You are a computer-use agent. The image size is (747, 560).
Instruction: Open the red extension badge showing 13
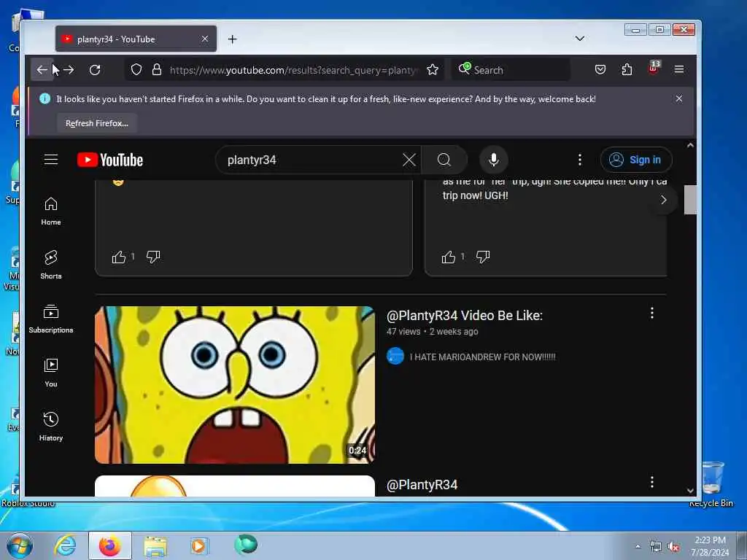pos(654,68)
